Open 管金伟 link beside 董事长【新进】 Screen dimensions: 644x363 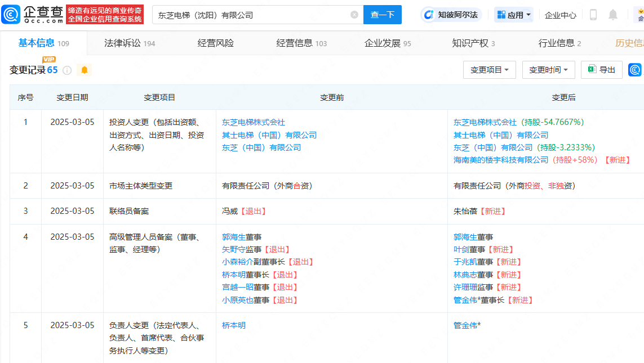pos(465,300)
